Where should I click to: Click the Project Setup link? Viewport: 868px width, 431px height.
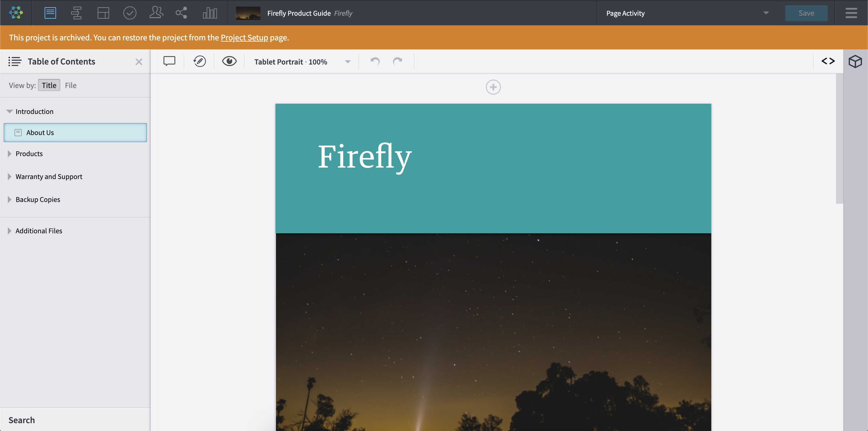tap(244, 37)
